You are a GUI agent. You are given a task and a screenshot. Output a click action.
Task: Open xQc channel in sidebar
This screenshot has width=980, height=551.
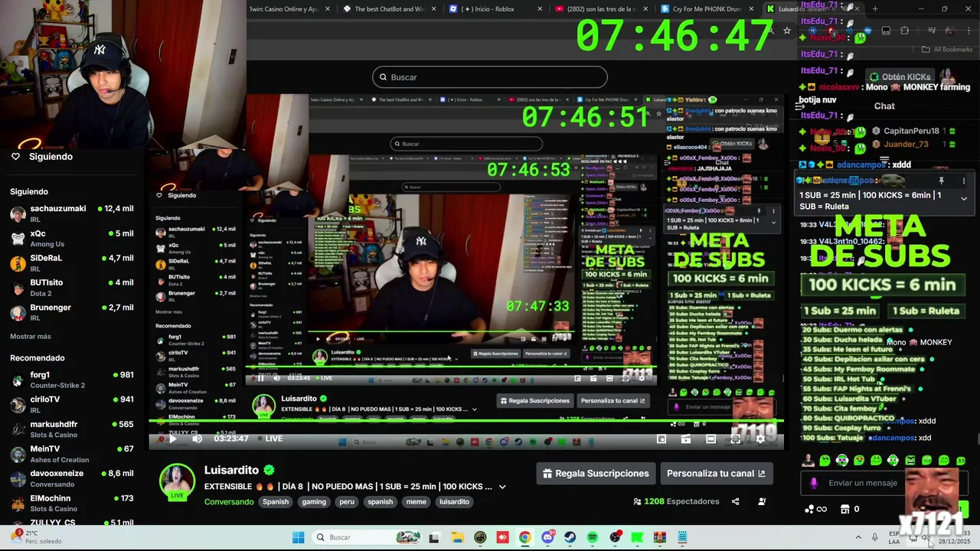[73, 238]
